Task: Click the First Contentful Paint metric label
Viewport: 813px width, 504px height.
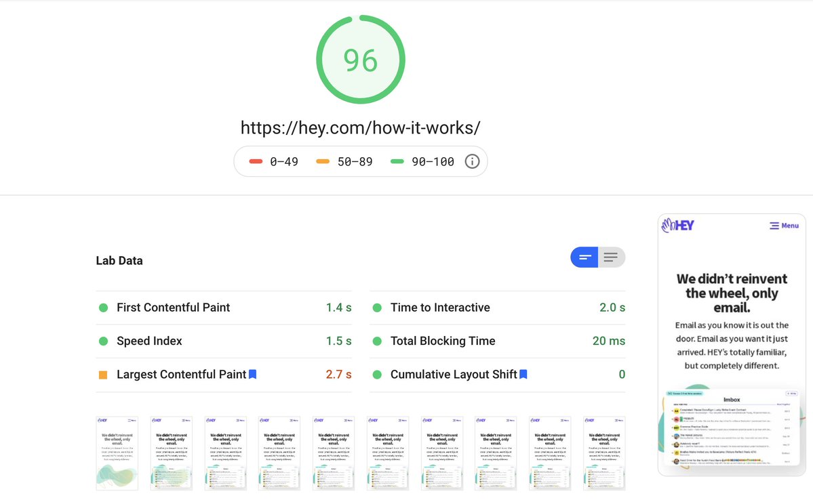Action: click(173, 308)
